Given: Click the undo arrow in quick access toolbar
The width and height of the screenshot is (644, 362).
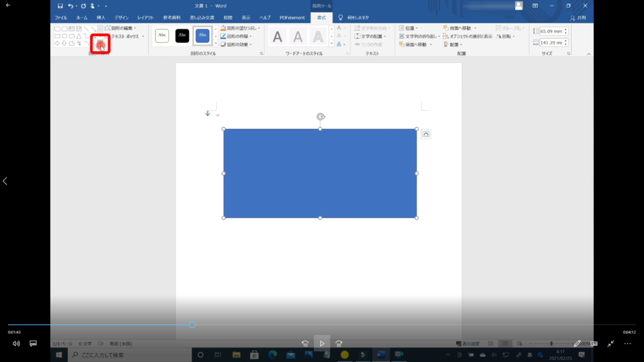Looking at the screenshot, I should (x=70, y=6).
